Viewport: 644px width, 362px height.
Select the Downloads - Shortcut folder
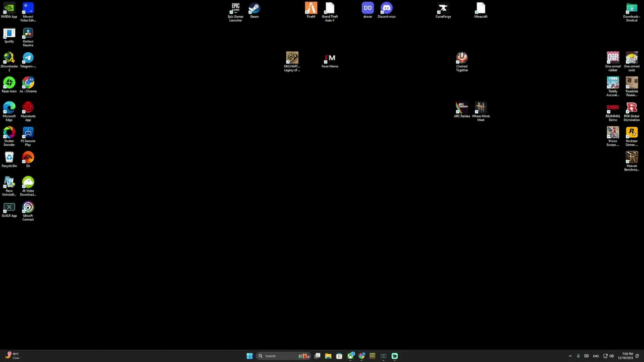tap(632, 12)
